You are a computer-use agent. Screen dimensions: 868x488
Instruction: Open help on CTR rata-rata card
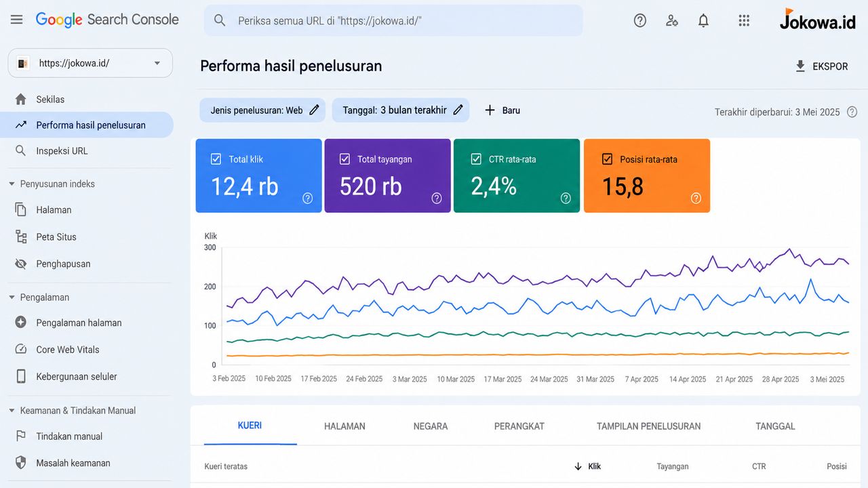tap(566, 198)
